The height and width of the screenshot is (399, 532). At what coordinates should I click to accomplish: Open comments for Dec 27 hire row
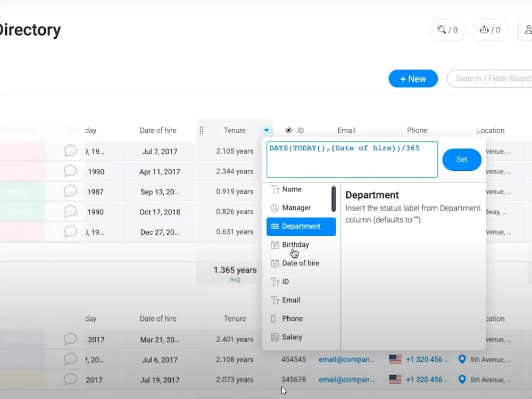point(70,232)
